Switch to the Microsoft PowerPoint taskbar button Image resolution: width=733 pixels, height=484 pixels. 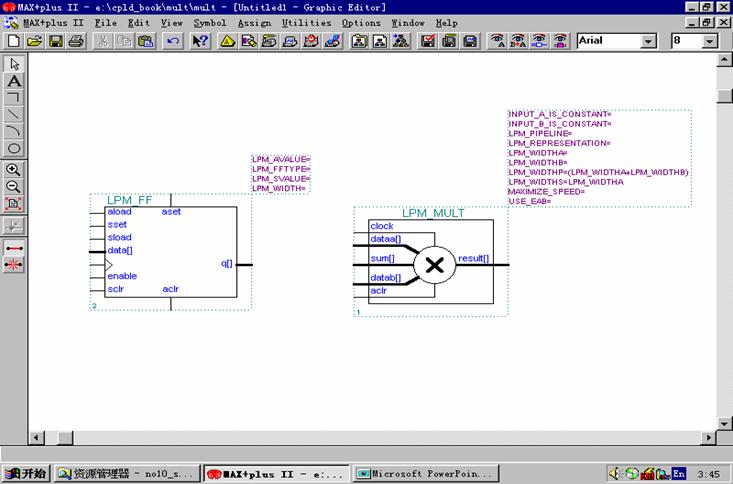pos(426,473)
